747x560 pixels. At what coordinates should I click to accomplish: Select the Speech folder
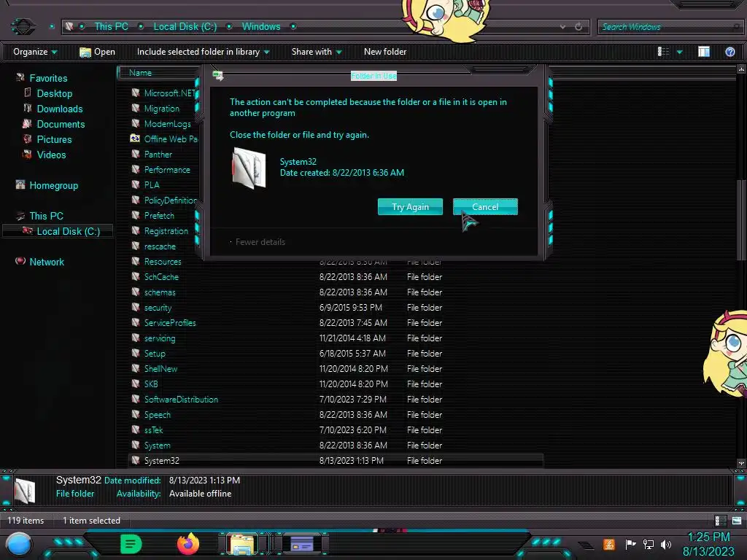click(158, 414)
